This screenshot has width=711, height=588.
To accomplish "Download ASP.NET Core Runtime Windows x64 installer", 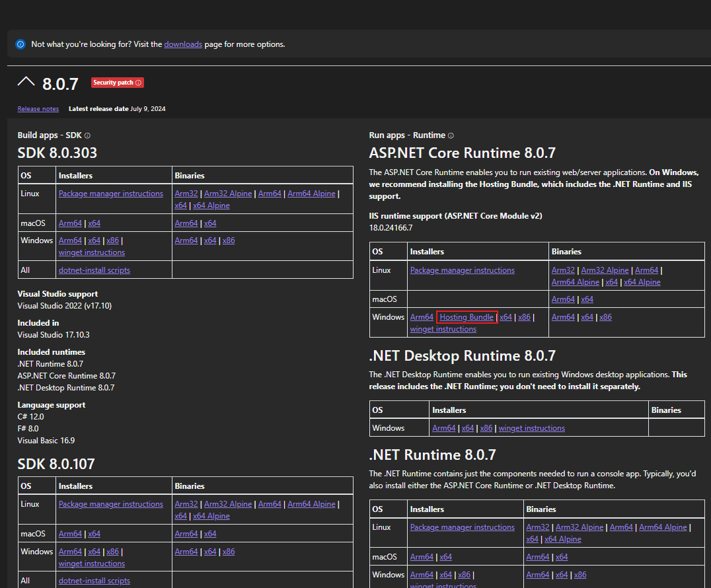I will 506,317.
